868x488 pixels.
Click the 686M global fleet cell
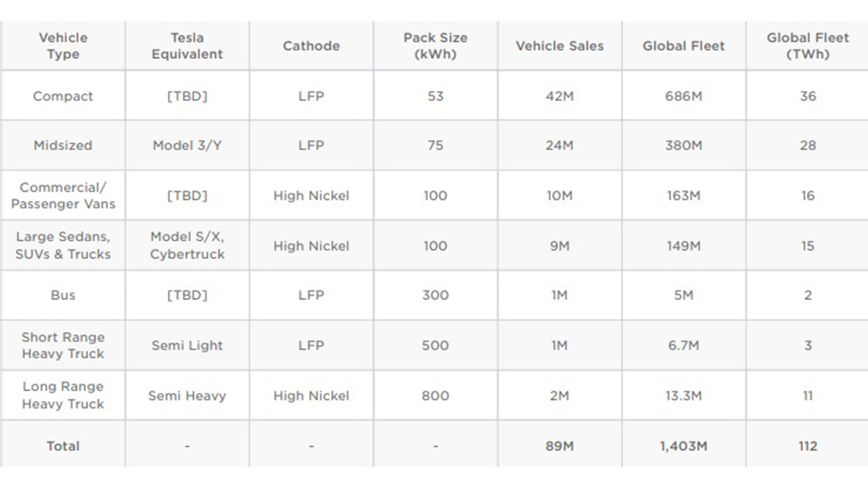click(684, 96)
